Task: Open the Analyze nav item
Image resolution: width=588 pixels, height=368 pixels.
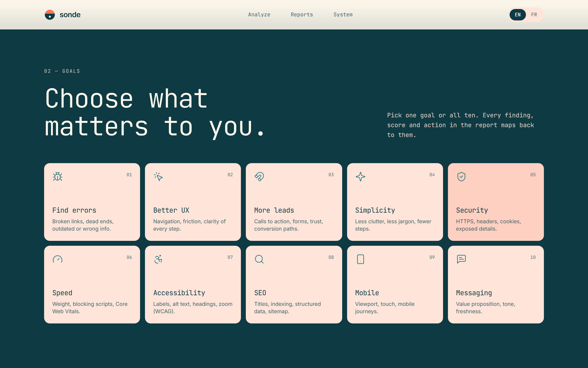Action: [x=259, y=15]
